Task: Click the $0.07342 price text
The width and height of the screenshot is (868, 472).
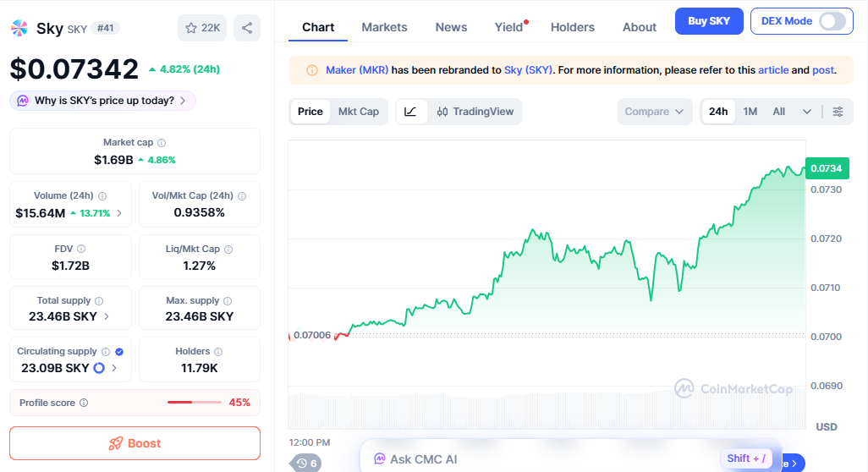Action: click(74, 69)
